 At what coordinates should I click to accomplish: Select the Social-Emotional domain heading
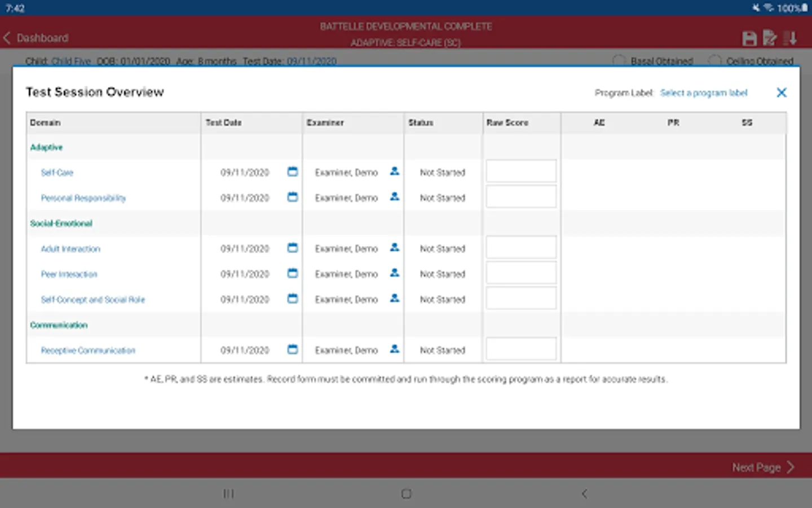(x=61, y=223)
